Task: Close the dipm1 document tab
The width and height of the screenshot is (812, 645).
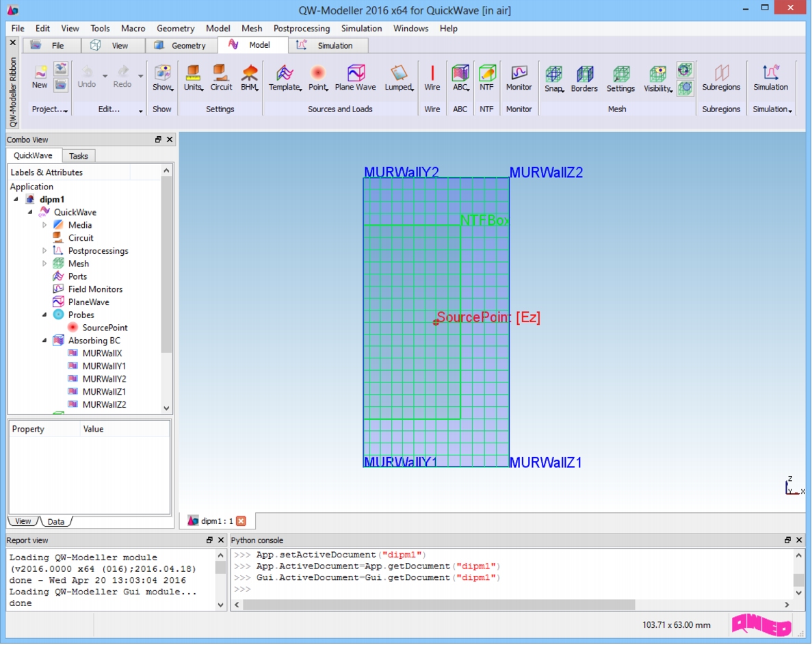Action: [241, 521]
